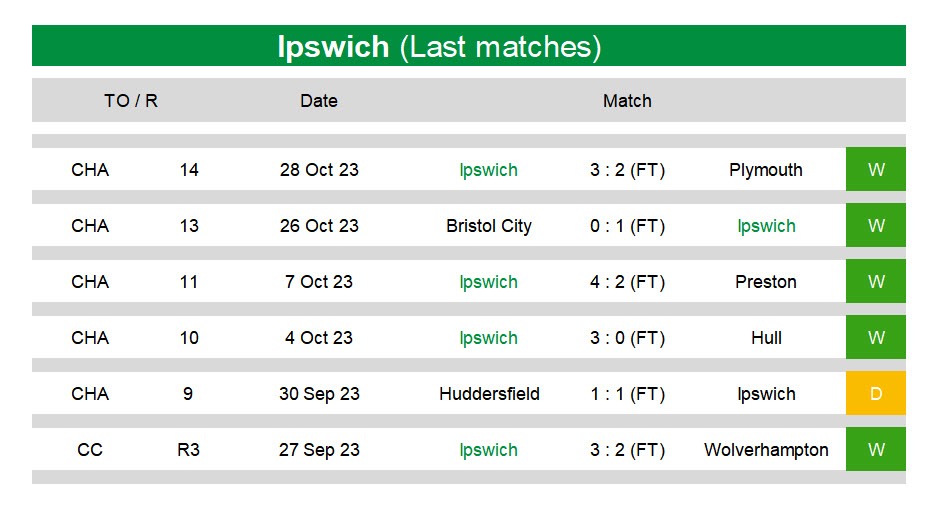The image size is (938, 509).
Task: Open the Wolverhampton team link
Action: [x=766, y=450]
